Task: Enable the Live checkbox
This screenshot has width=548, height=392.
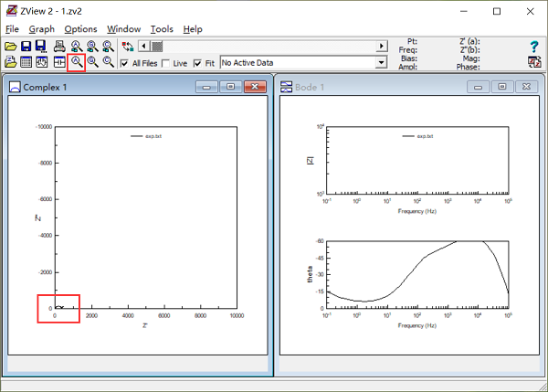Action: [x=165, y=63]
